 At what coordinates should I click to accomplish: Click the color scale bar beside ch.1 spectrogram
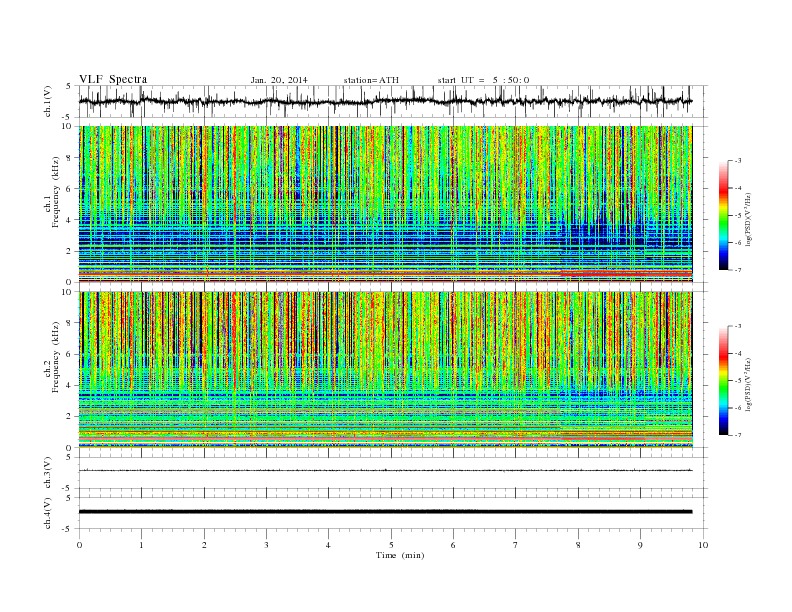point(723,215)
